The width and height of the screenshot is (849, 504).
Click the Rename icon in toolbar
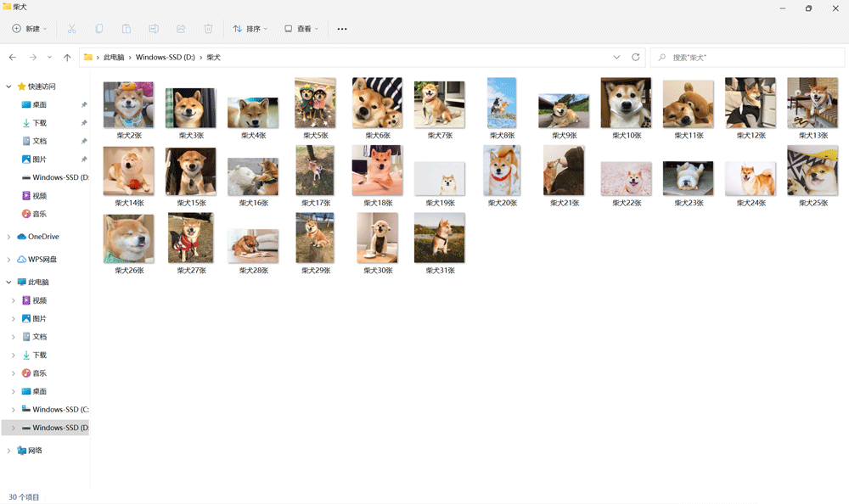(x=154, y=29)
